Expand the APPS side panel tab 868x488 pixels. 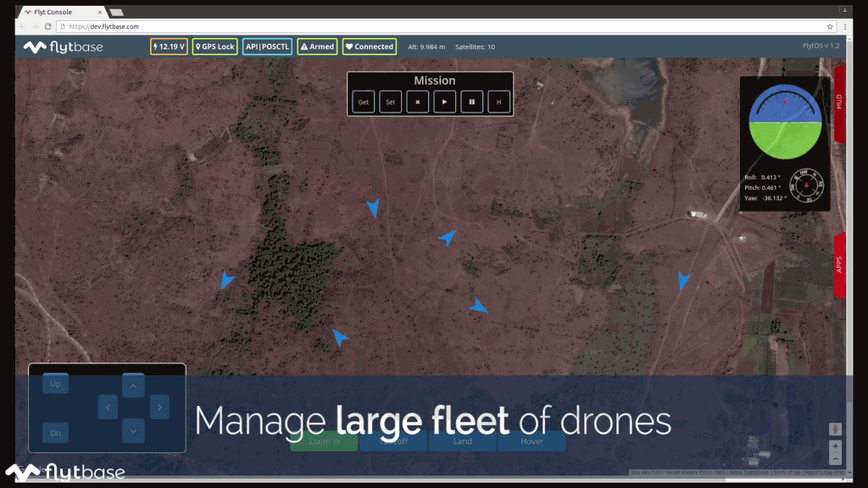pos(839,263)
